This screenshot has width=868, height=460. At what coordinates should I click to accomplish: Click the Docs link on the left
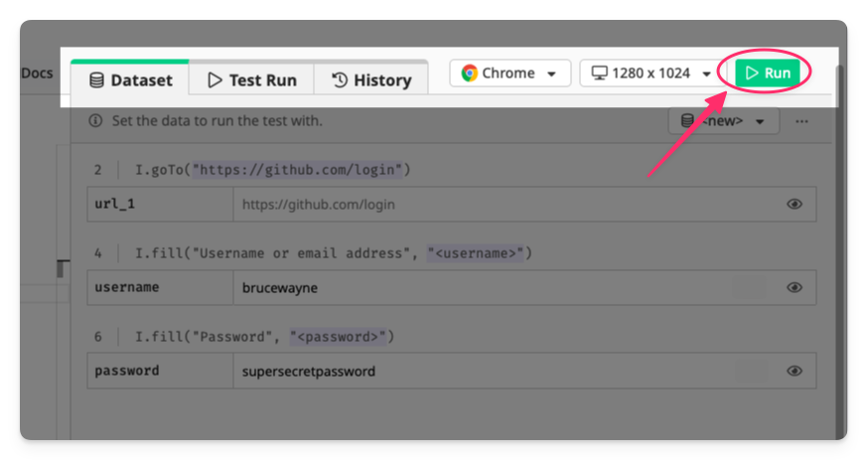[x=37, y=74]
